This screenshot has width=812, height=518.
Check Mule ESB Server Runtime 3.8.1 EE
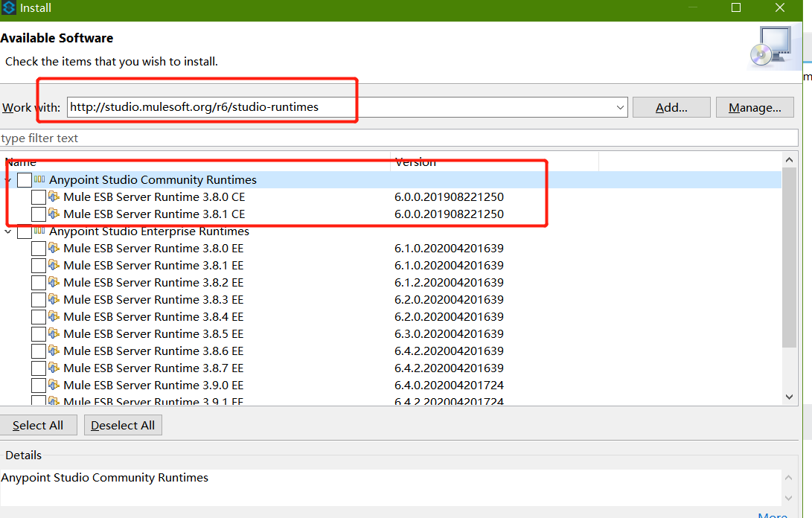pos(38,265)
